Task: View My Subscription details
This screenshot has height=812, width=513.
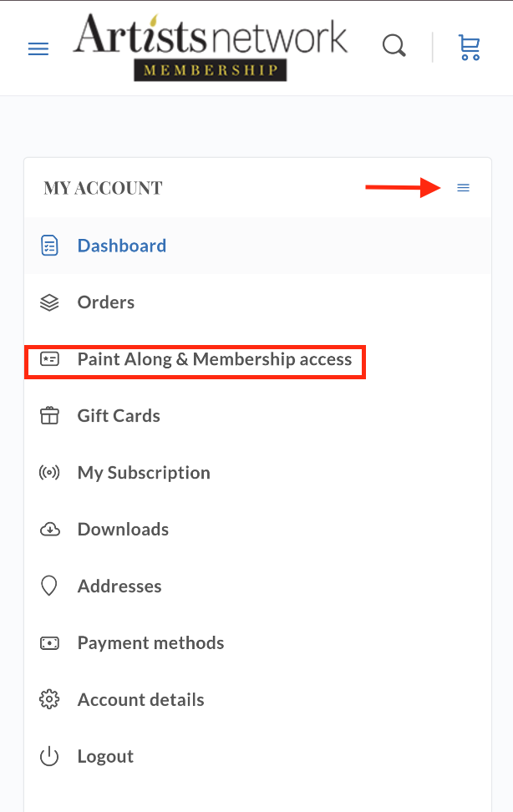Action: pos(144,473)
